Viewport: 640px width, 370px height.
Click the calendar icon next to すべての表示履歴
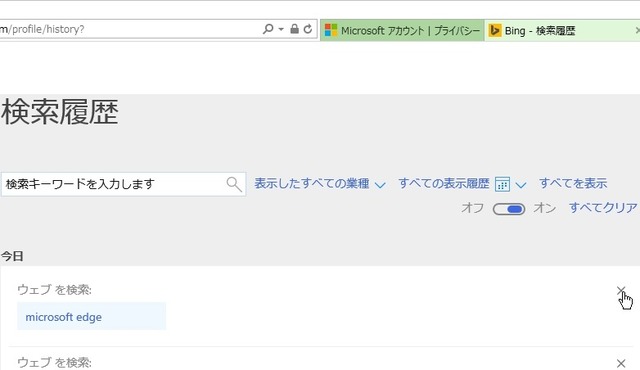502,184
